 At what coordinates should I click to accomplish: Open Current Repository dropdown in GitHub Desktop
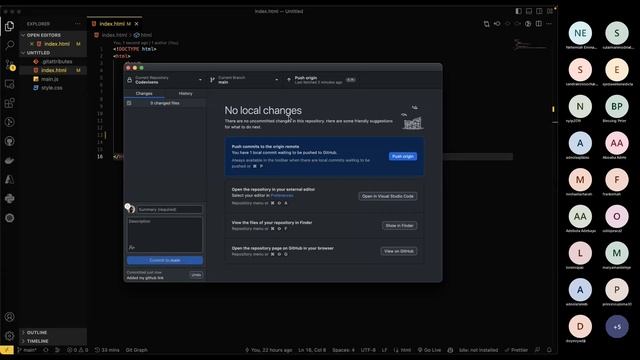165,80
